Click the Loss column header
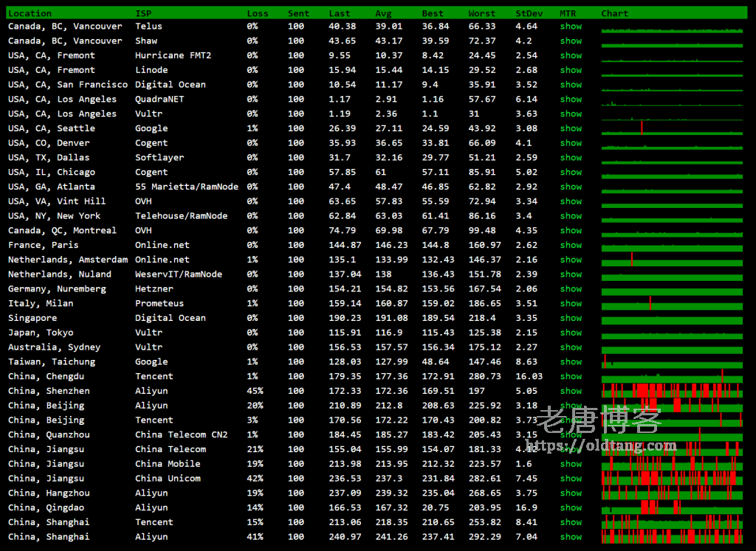This screenshot has width=756, height=551. [x=258, y=13]
